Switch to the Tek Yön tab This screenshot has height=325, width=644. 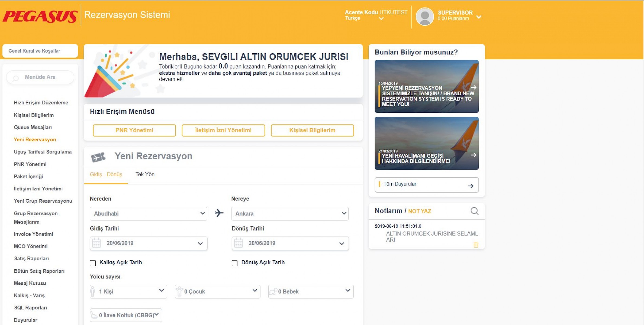145,174
